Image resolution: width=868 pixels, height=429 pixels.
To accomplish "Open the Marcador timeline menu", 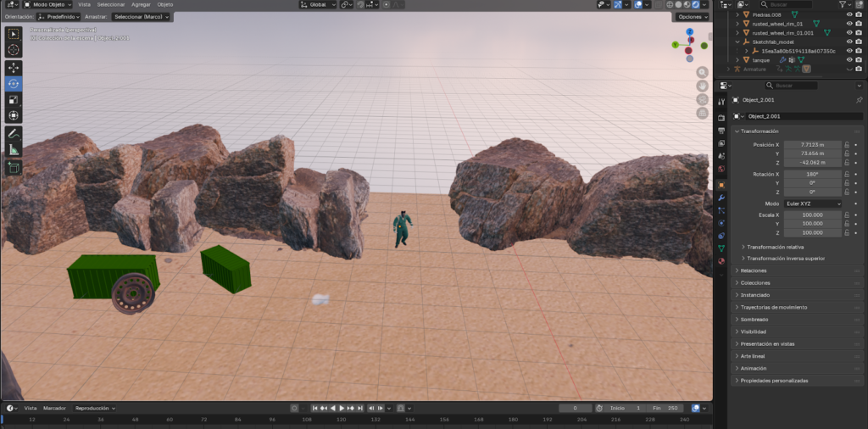I will 55,408.
